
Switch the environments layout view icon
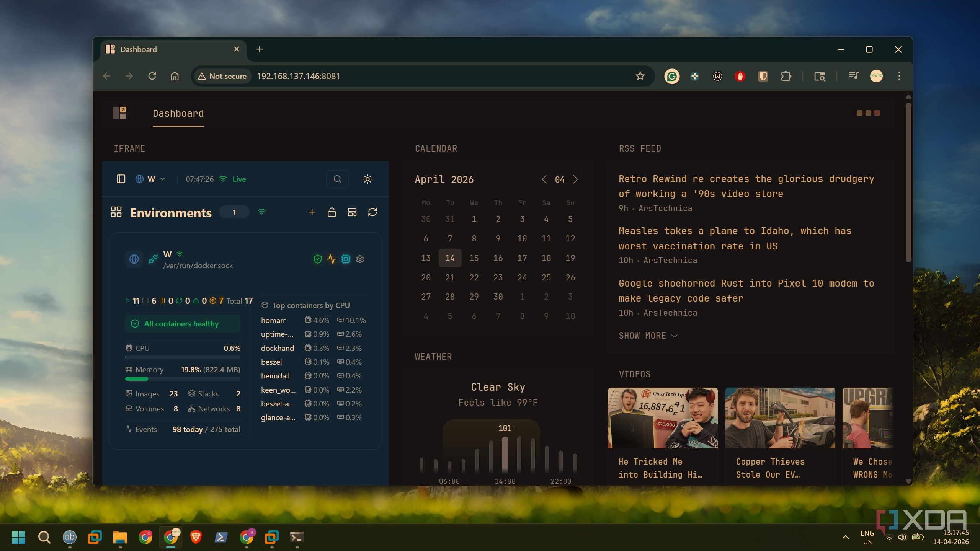point(352,212)
